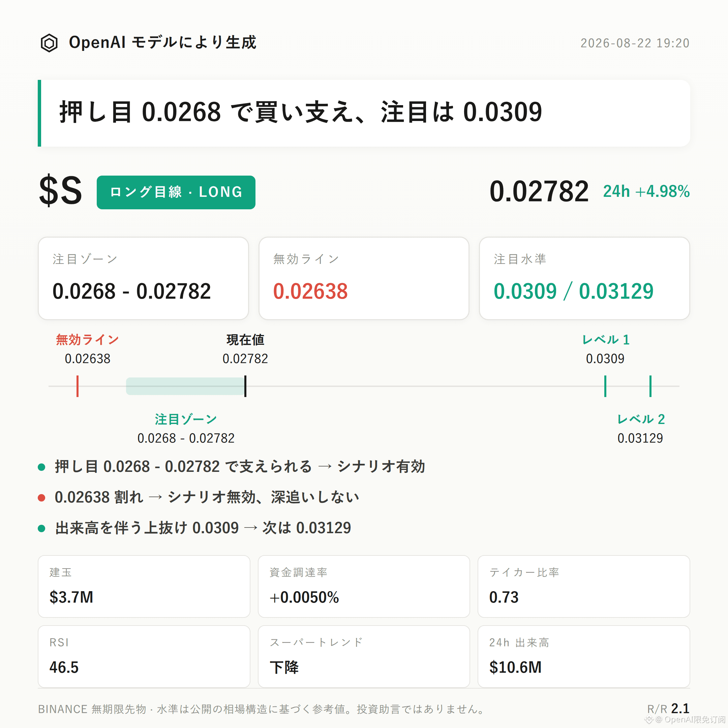Click the ロング目線 · LONG badge
The width and height of the screenshot is (728, 728).
click(x=176, y=192)
